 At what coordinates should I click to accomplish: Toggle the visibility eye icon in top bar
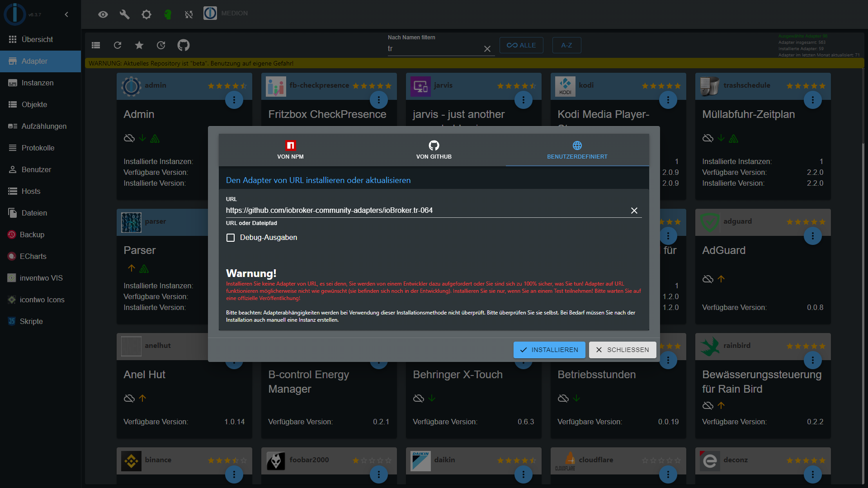point(103,14)
